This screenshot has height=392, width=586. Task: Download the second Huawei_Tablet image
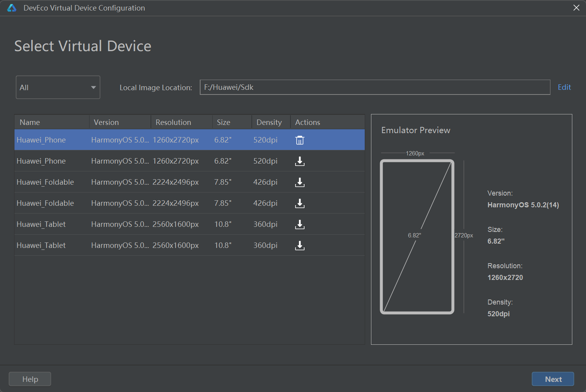tap(300, 246)
